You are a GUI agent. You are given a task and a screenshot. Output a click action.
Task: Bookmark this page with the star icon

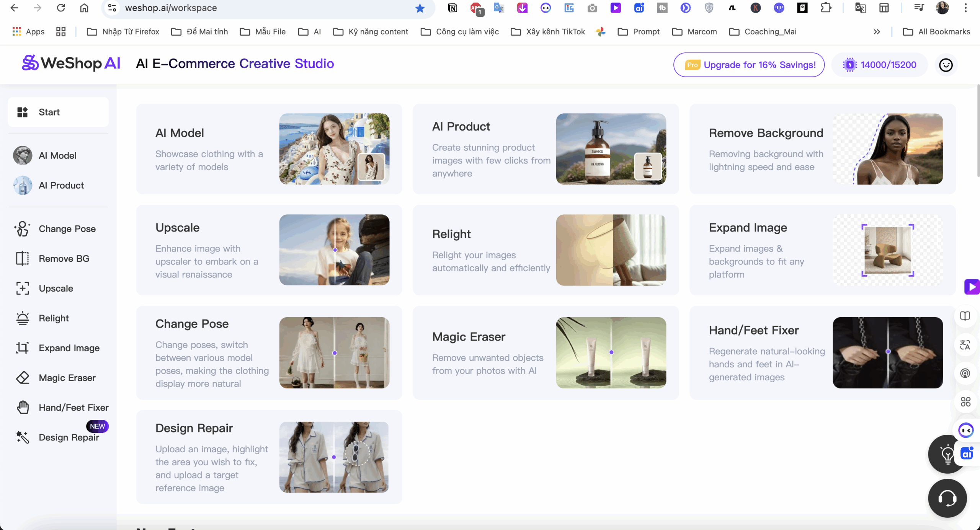coord(420,8)
